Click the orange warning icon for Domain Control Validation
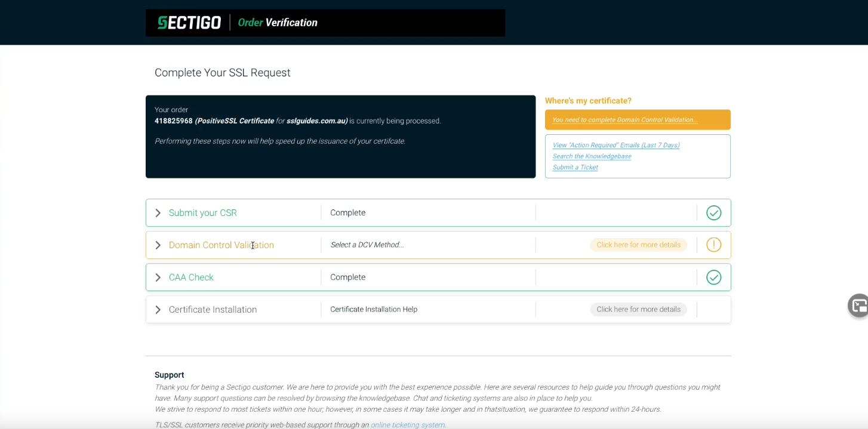The height and width of the screenshot is (429, 868). tap(713, 245)
